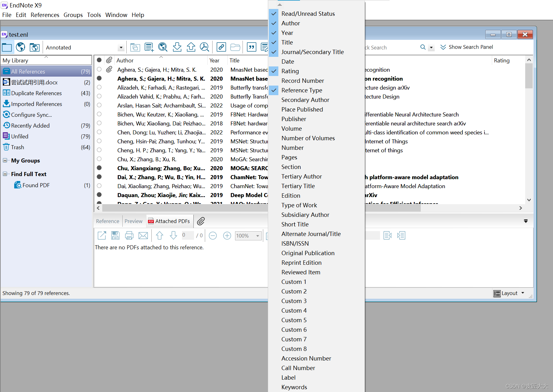Click the Export upload-arrow icon
Viewport: 553px width, 392px height.
[191, 47]
